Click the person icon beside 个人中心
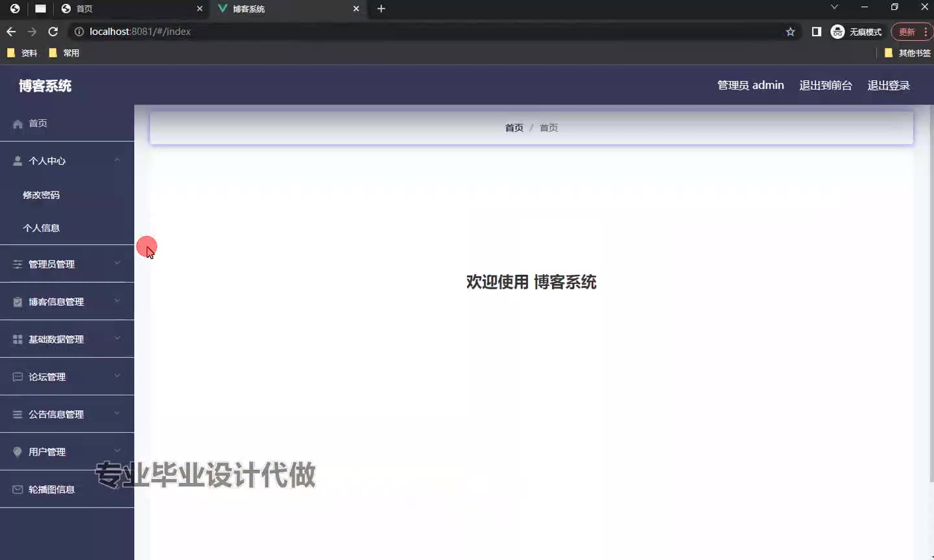The image size is (934, 560). tap(18, 161)
